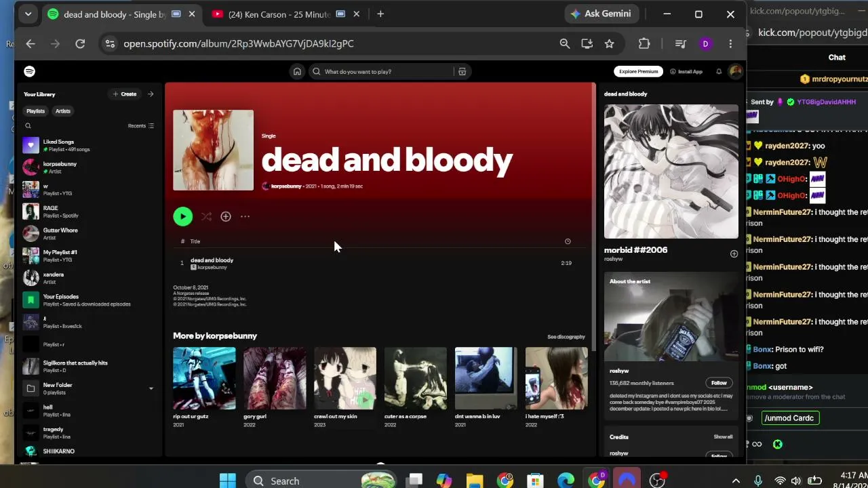The width and height of the screenshot is (868, 488).
Task: Open Chrome zoom magnifier icon
Action: (564, 43)
